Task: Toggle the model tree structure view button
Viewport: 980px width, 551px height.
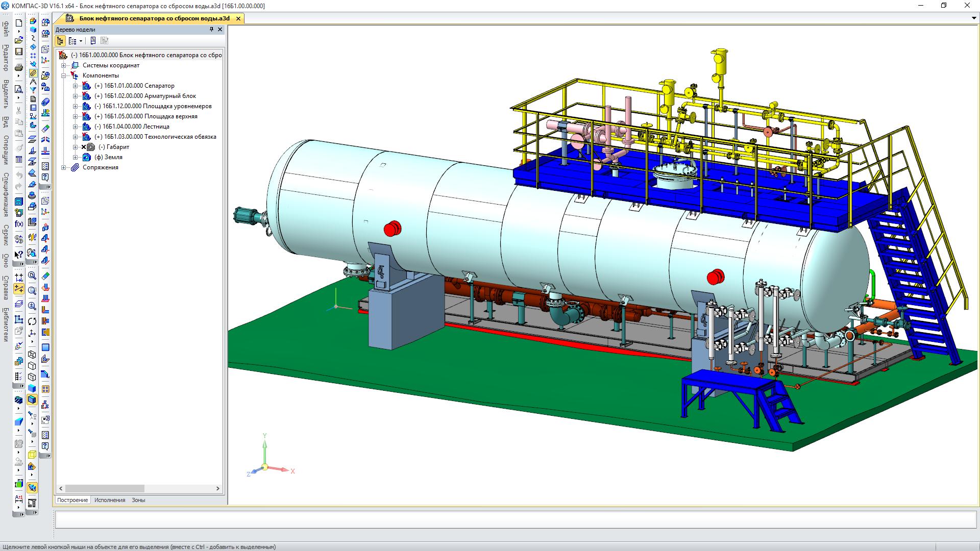Action: (60, 41)
